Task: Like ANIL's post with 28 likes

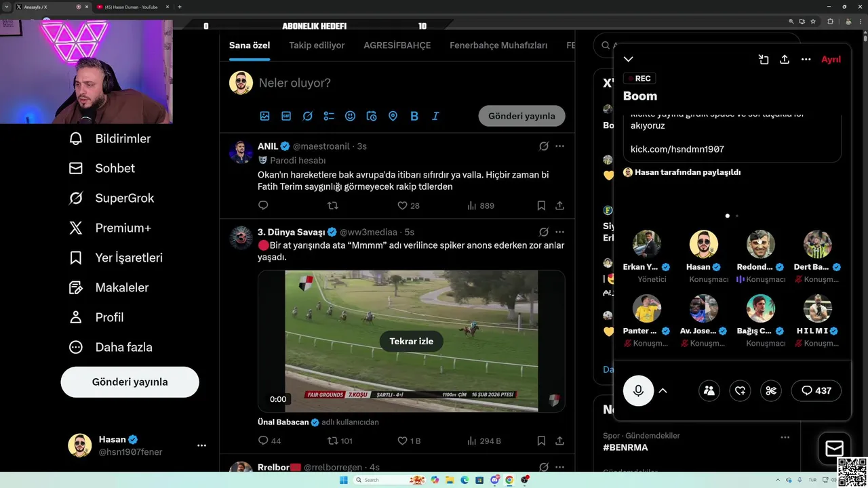Action: [x=408, y=205]
